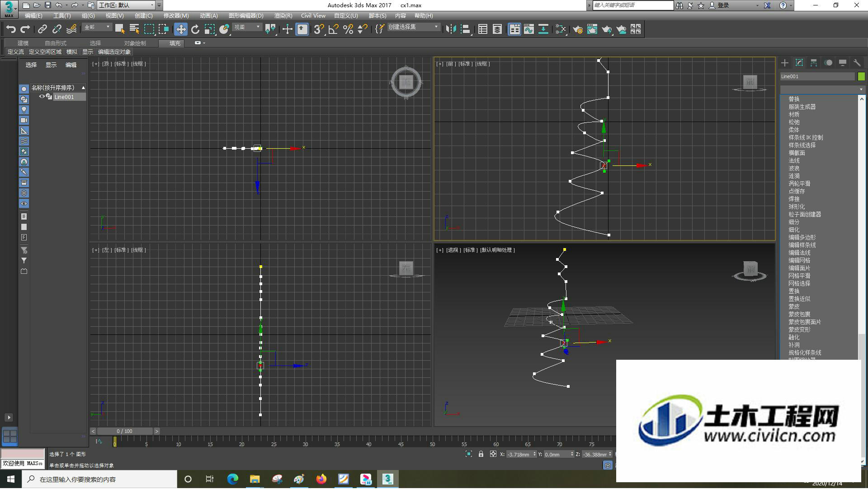Switch to the Hierarchy command panel
Screen dimensions: 868x489
(814, 63)
